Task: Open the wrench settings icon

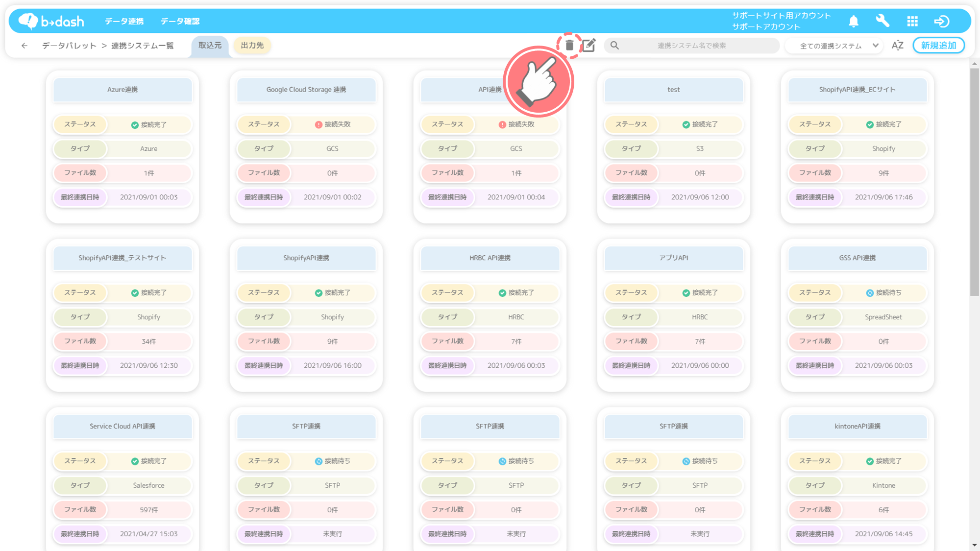Action: pos(882,21)
